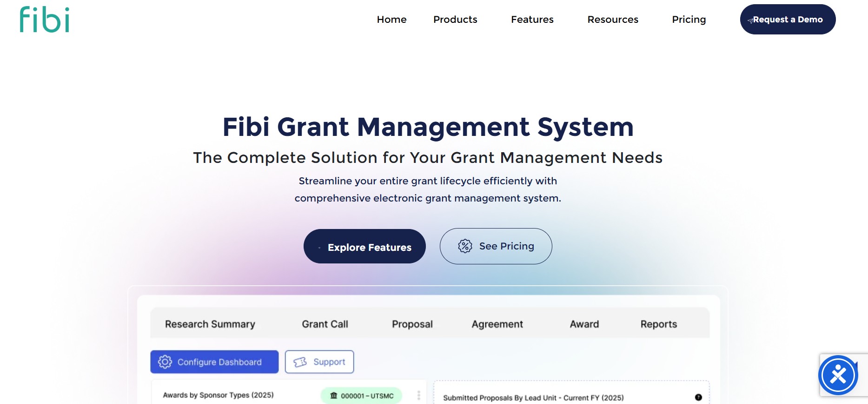The height and width of the screenshot is (404, 868).
Task: Click the "Awards by Sponsor Types (2025)" title
Action: 218,395
